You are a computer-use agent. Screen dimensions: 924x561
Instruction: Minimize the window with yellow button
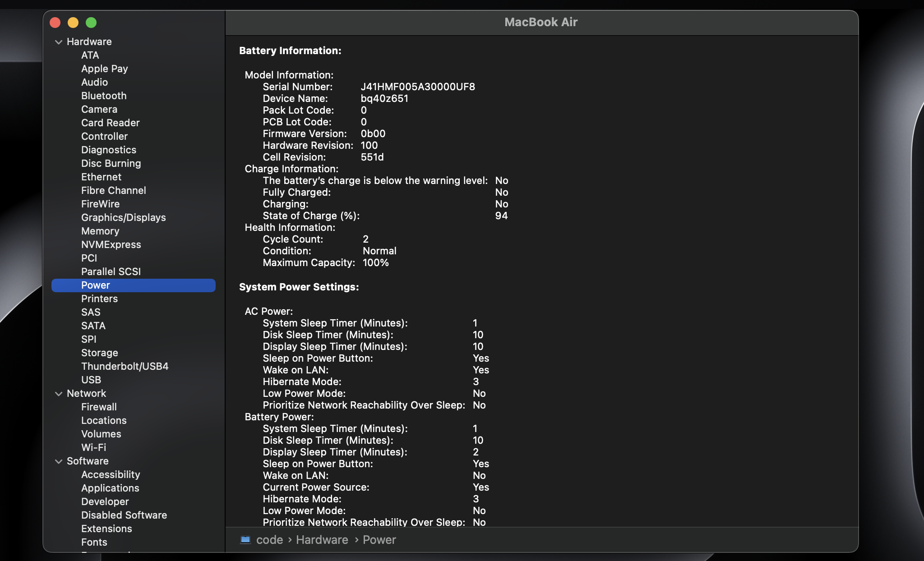coord(73,23)
